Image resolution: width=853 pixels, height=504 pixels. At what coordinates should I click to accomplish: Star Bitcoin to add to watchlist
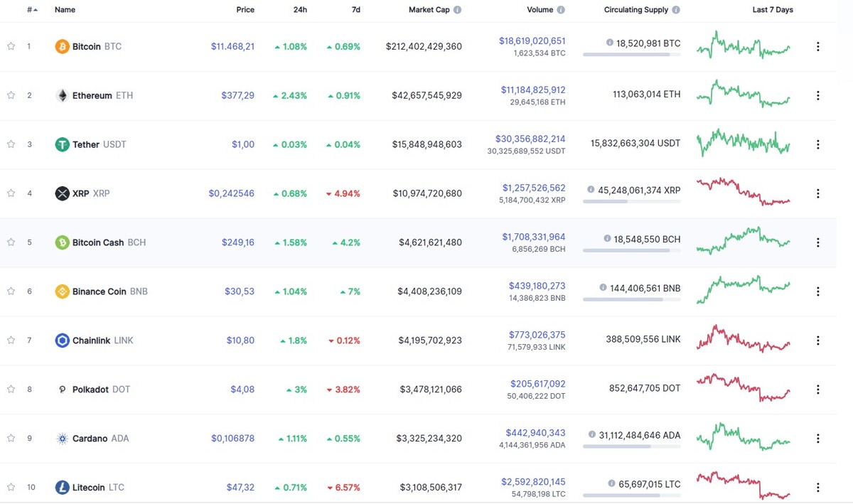(11, 47)
